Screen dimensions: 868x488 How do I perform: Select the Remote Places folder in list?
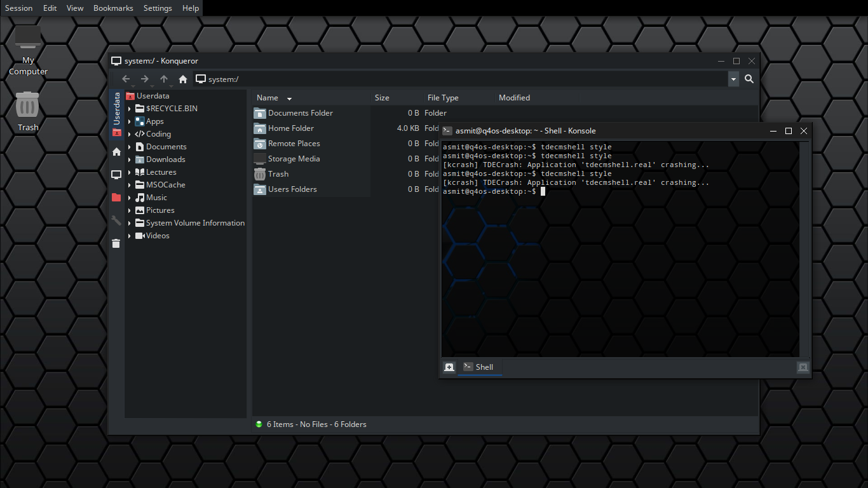pyautogui.click(x=294, y=144)
